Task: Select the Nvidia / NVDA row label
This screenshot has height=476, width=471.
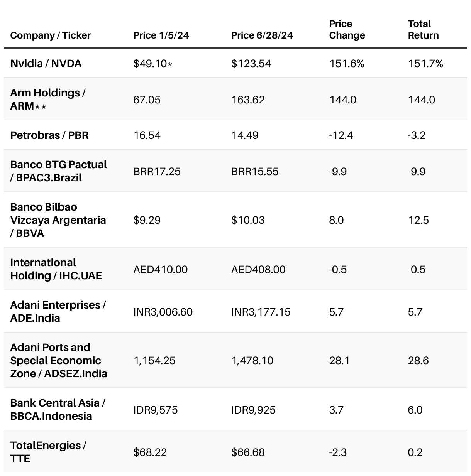Action: 46,63
